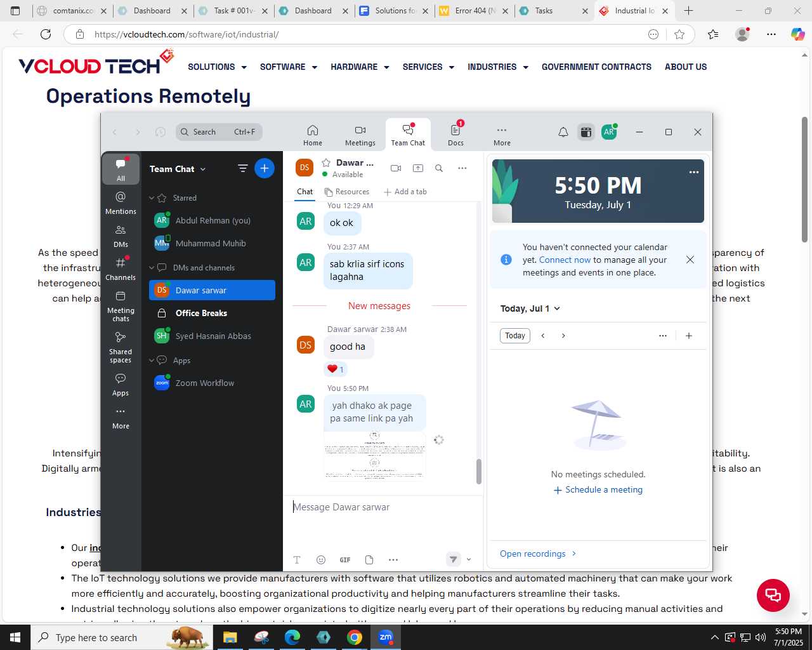This screenshot has width=812, height=650.
Task: Expand the Team Chat dropdown arrow
Action: [203, 169]
